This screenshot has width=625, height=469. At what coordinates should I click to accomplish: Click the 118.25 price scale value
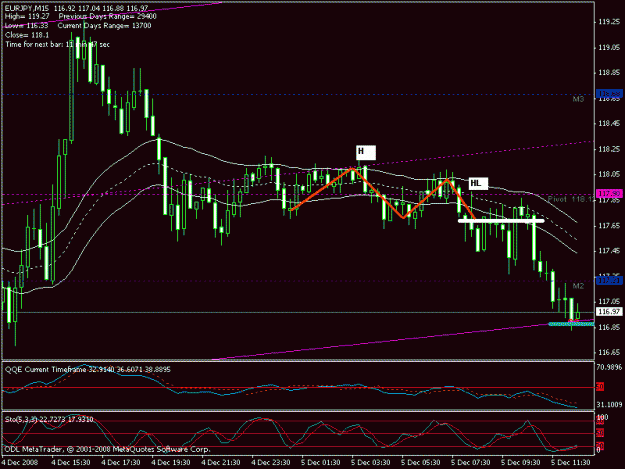point(609,149)
